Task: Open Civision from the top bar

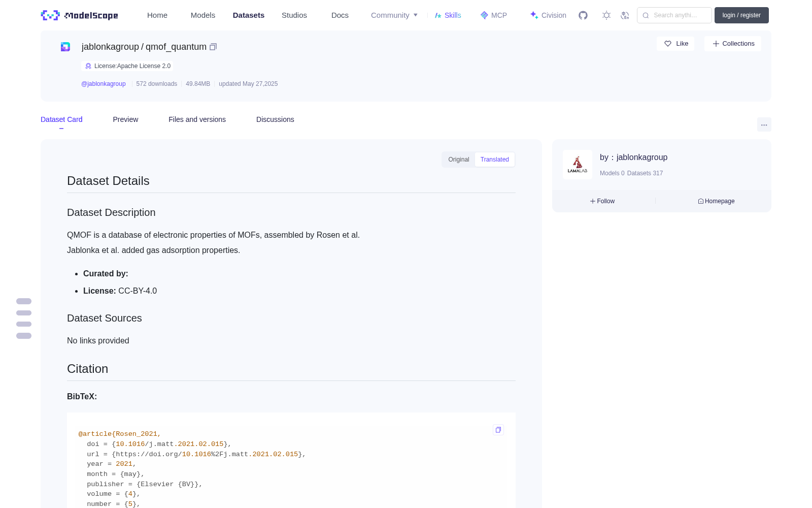Action: pyautogui.click(x=548, y=15)
